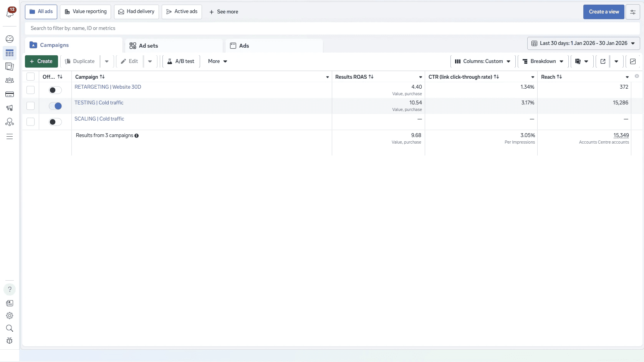Open the account overview gauge icon
Image resolution: width=644 pixels, height=362 pixels.
10,39
